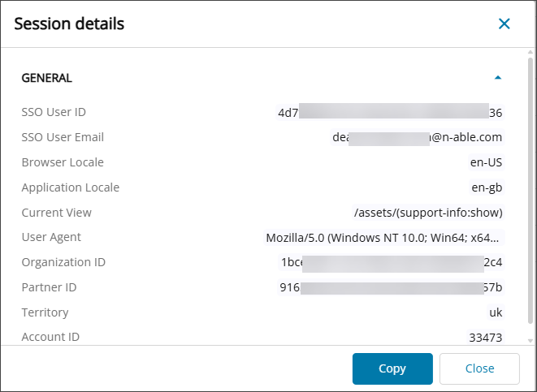
Task: Click the scrollbar down arrow
Action: point(531,341)
